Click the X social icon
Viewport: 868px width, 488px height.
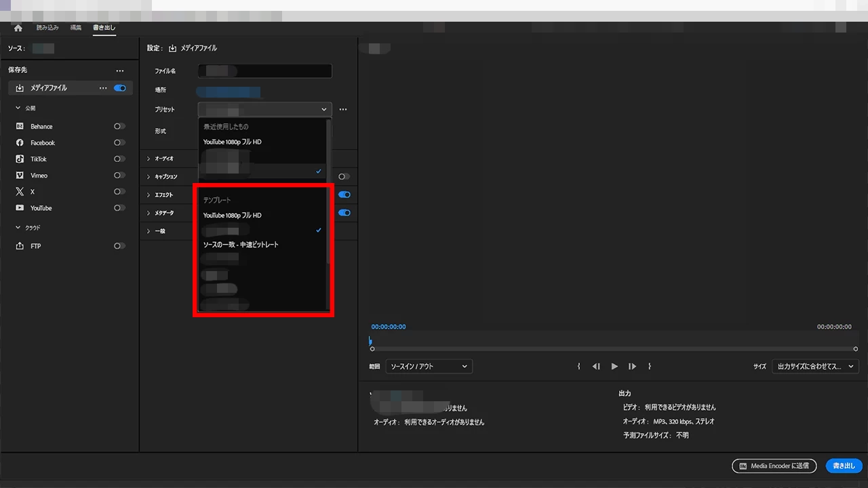click(x=20, y=192)
